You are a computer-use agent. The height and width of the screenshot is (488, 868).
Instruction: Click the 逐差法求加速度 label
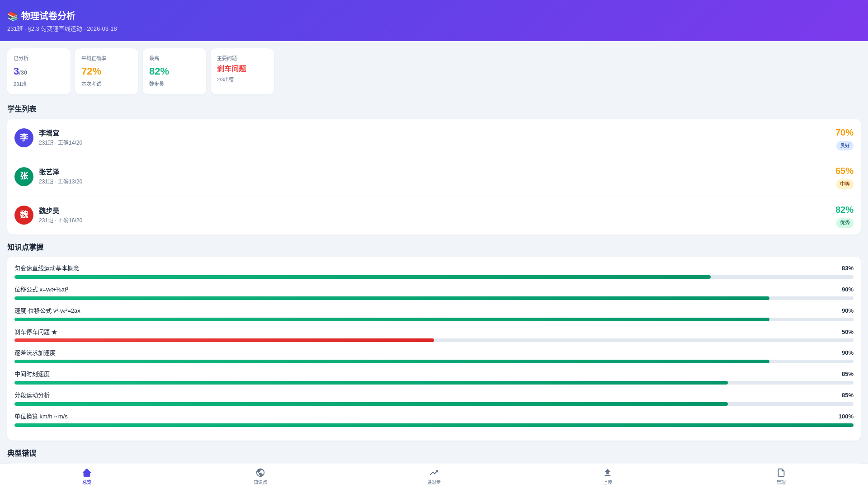point(35,353)
